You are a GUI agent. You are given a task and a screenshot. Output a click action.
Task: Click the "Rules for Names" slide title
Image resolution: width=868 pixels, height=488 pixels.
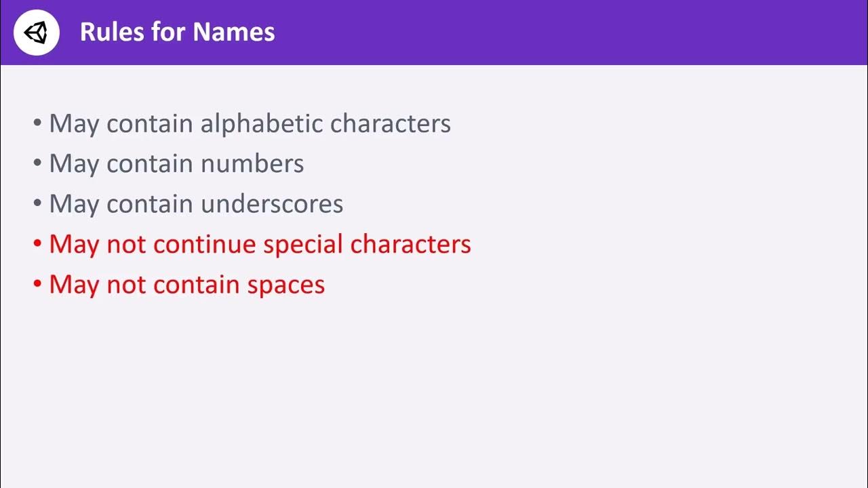click(177, 32)
